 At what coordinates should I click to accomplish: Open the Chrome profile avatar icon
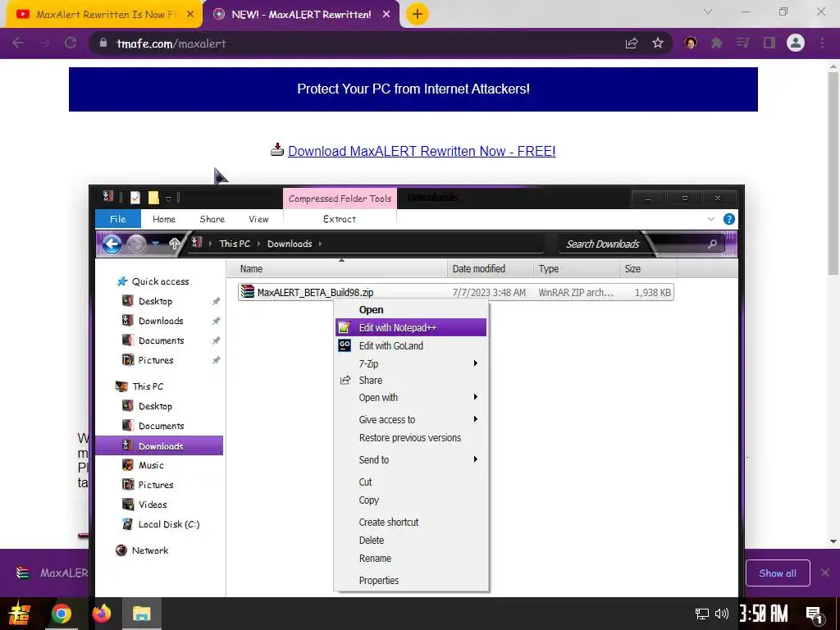coord(796,43)
